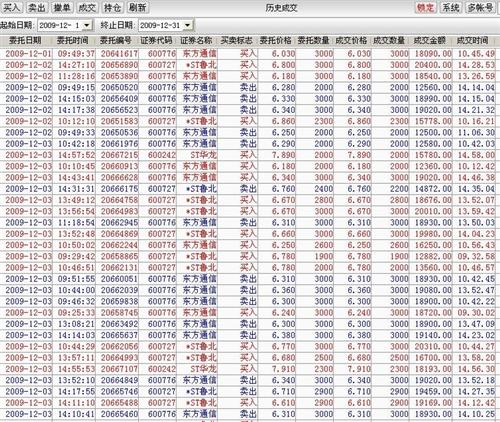The image size is (500, 422).
Task: Select order number 20656890
Action: coord(119,65)
